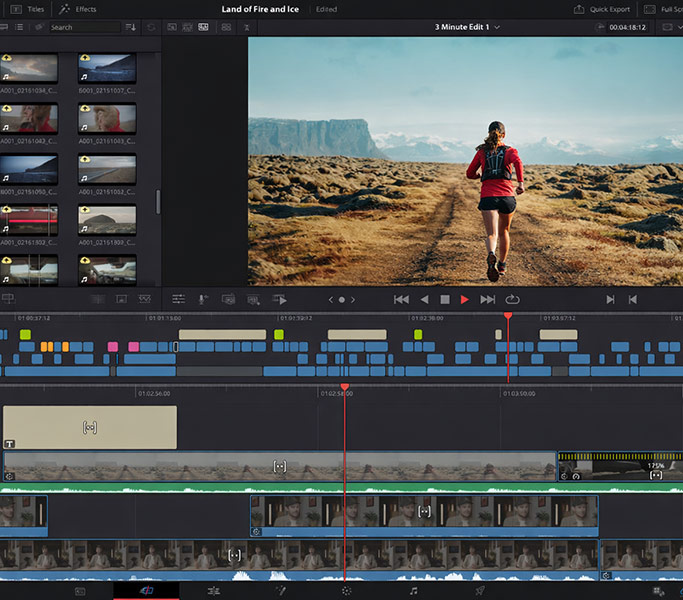Viewport: 683px width, 600px height.
Task: Select the A001_02151034 clip thumbnail
Action: coord(29,68)
